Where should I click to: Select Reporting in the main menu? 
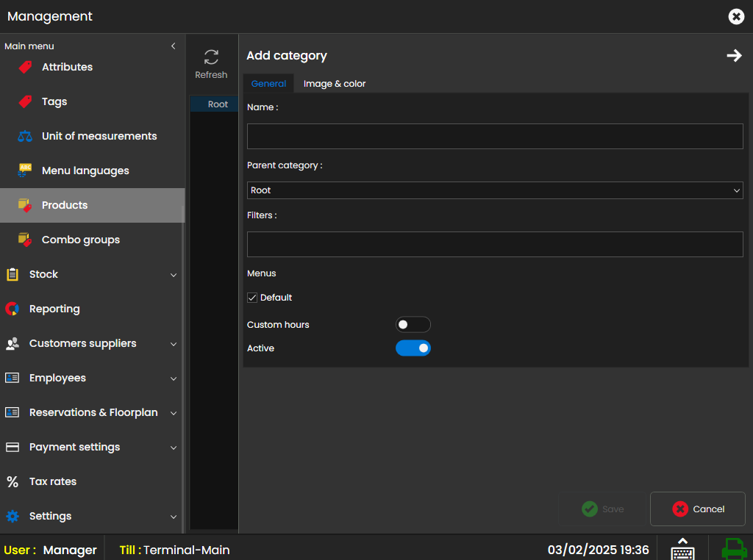click(54, 309)
